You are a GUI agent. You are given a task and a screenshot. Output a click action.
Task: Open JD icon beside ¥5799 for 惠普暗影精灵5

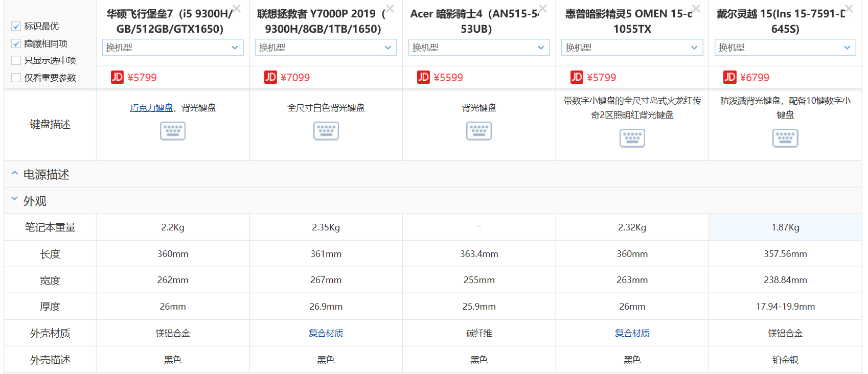[x=577, y=77]
